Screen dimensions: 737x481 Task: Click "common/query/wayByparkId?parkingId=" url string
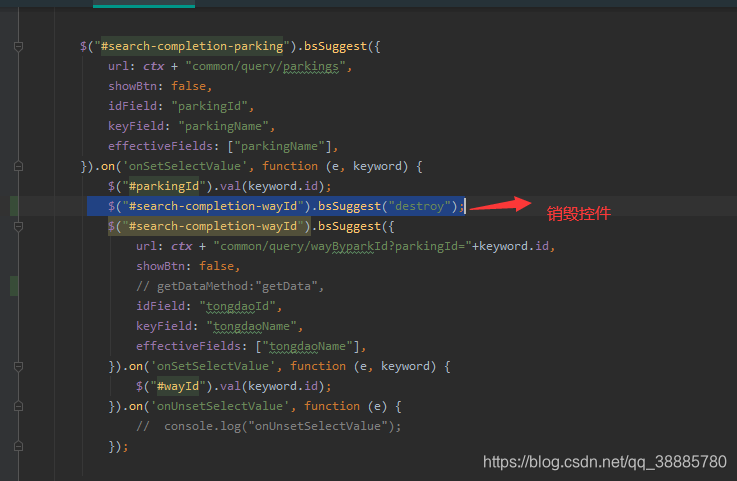point(342,246)
